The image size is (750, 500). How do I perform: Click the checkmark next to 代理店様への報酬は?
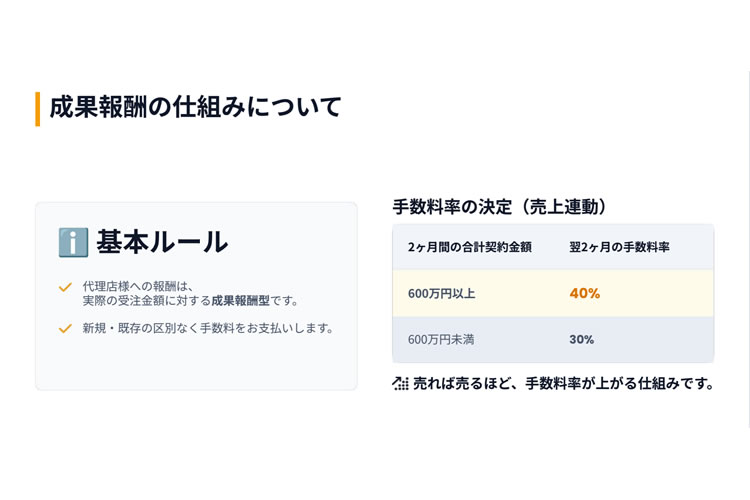pos(65,287)
